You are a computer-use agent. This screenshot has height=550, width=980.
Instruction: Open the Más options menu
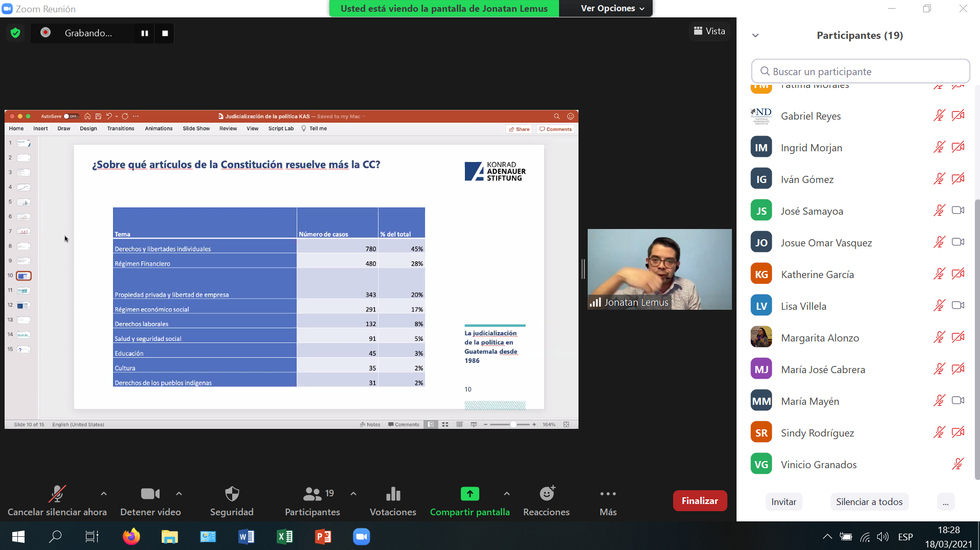(x=608, y=494)
